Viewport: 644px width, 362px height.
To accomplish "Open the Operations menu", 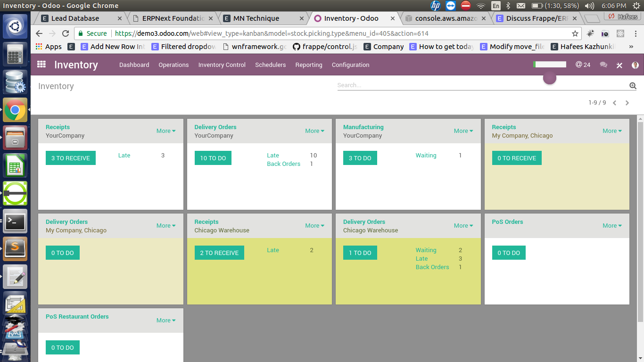I will pos(173,65).
